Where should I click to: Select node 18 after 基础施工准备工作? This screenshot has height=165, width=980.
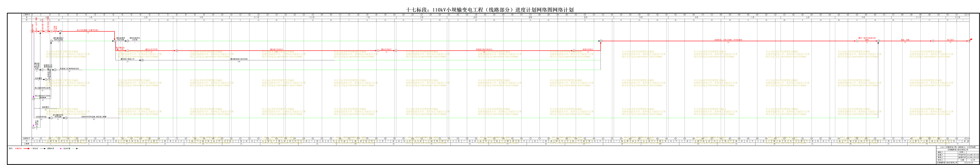tap(142, 60)
